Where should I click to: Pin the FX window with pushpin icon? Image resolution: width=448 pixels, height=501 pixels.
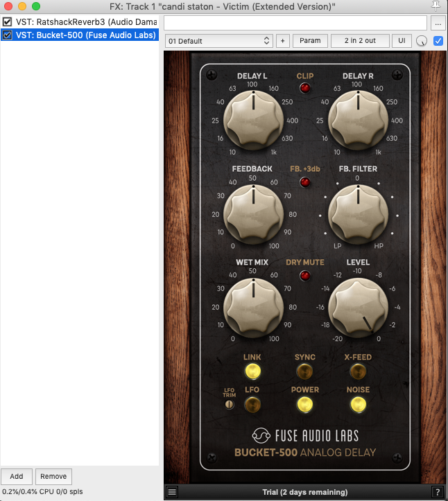coord(436,6)
